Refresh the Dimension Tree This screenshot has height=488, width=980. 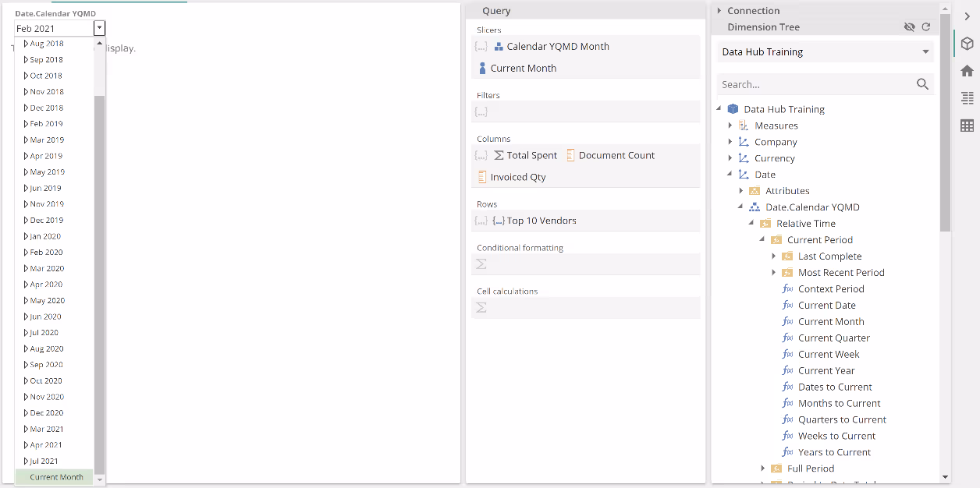point(926,27)
